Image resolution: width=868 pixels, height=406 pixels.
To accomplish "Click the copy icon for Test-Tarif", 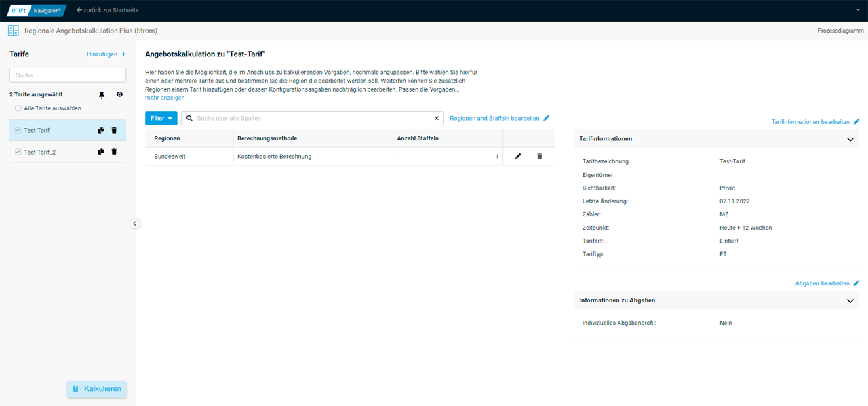I will point(100,131).
